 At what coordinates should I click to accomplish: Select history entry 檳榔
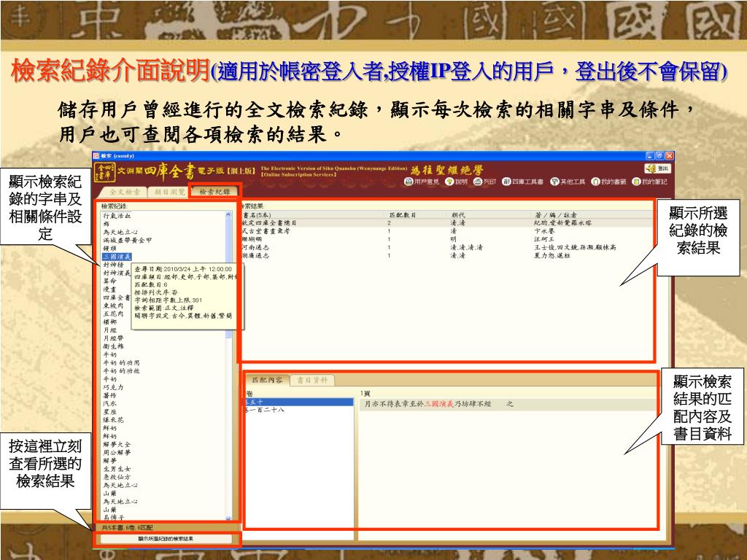(109, 322)
